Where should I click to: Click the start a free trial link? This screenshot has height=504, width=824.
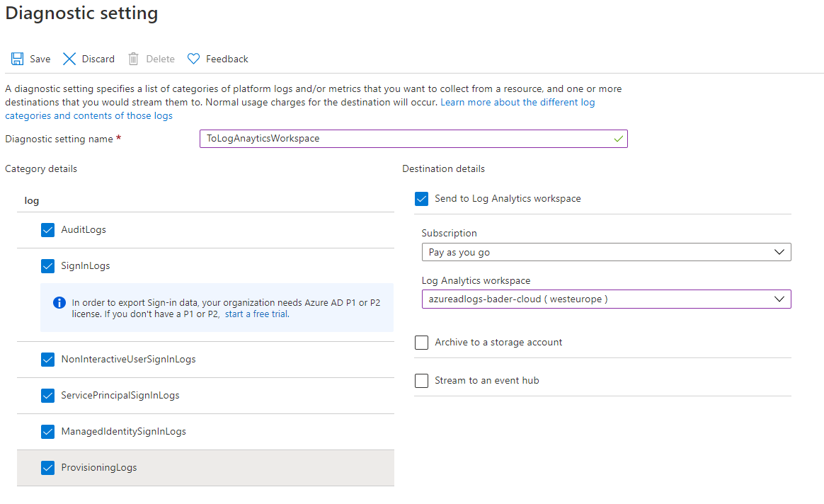pyautogui.click(x=256, y=313)
